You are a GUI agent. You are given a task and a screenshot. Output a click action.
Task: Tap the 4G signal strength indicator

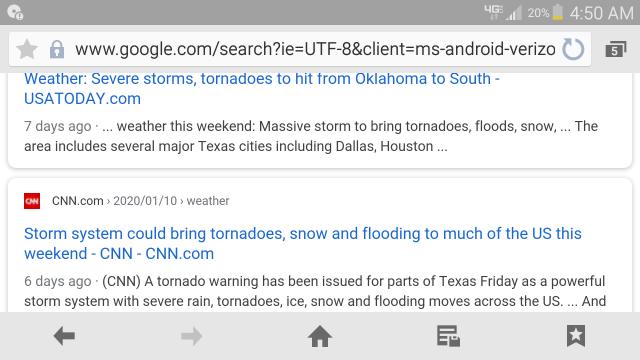[x=502, y=13]
